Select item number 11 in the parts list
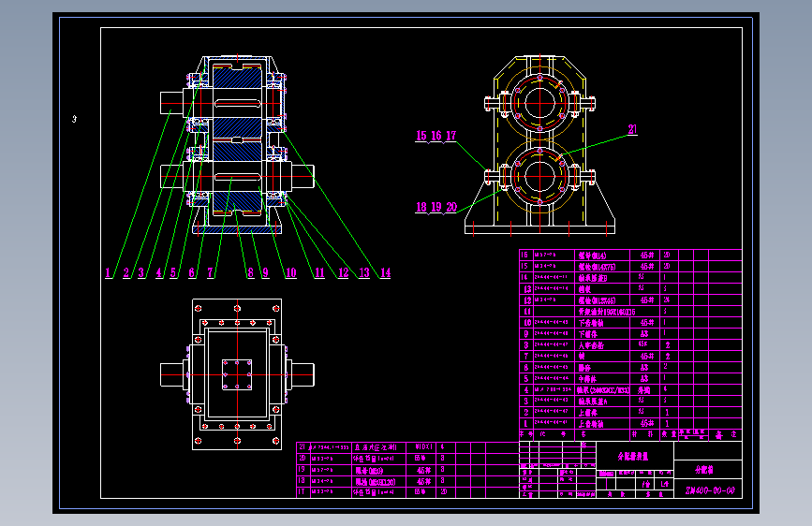This screenshot has height=526, width=812. (x=527, y=311)
